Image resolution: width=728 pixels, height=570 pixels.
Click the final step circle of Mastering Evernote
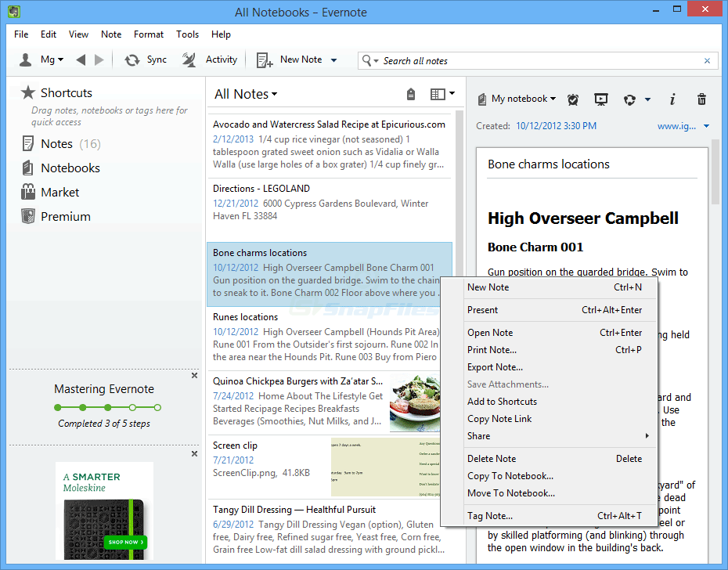tap(158, 407)
